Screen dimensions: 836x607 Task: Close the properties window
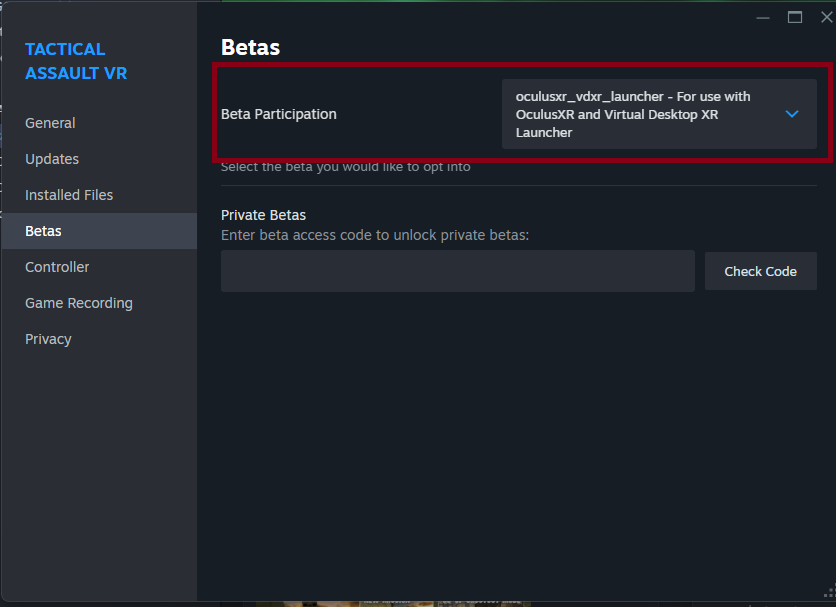[x=826, y=17]
